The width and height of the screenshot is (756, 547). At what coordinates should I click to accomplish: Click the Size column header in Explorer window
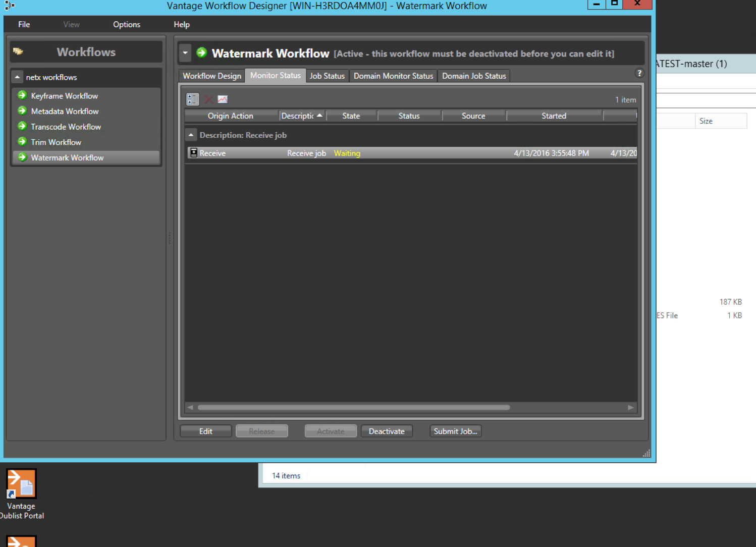pyautogui.click(x=721, y=121)
